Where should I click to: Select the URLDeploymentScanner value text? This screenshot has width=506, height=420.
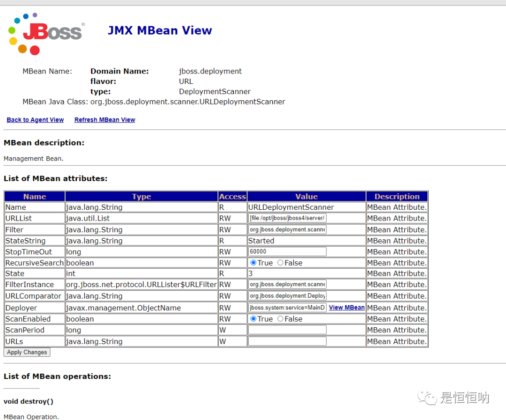click(x=291, y=207)
